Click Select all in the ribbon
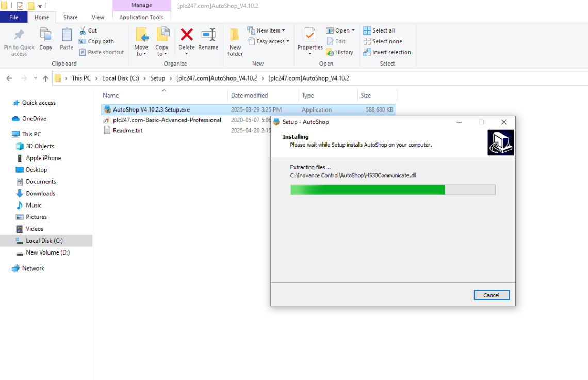This screenshot has width=588, height=380. pos(379,30)
